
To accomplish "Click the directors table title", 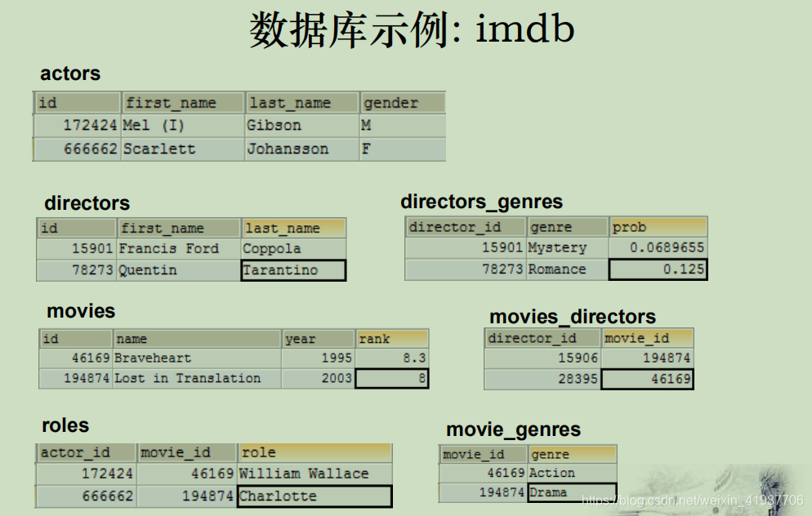I will point(87,203).
